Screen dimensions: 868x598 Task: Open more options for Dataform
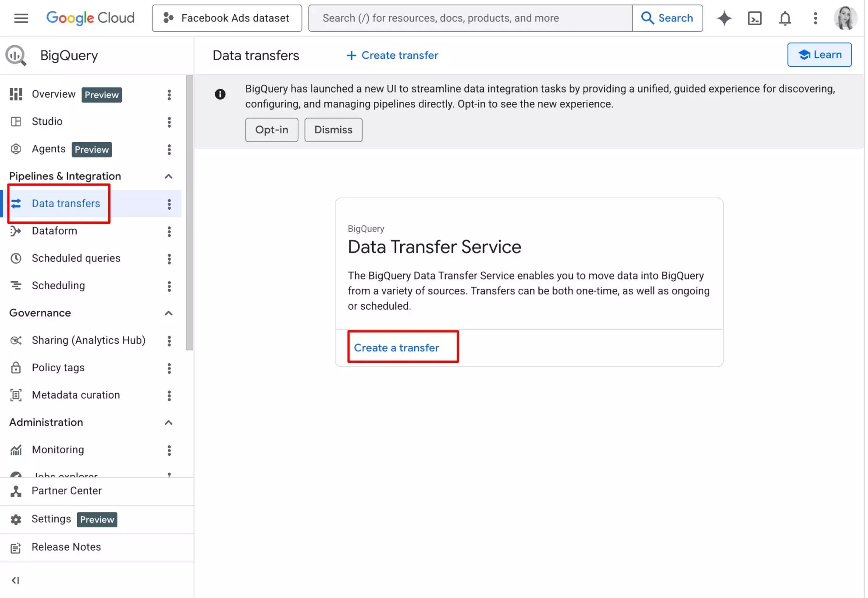point(169,232)
